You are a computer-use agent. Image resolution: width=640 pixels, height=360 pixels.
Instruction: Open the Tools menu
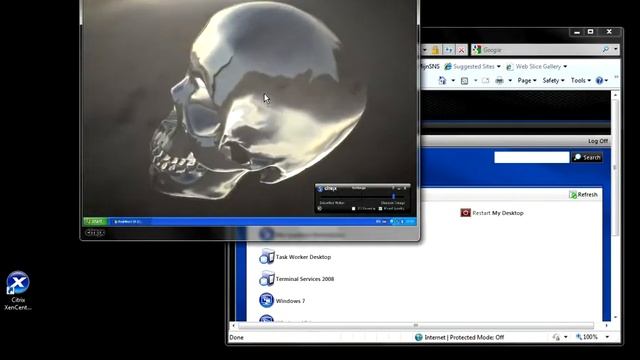tap(580, 80)
